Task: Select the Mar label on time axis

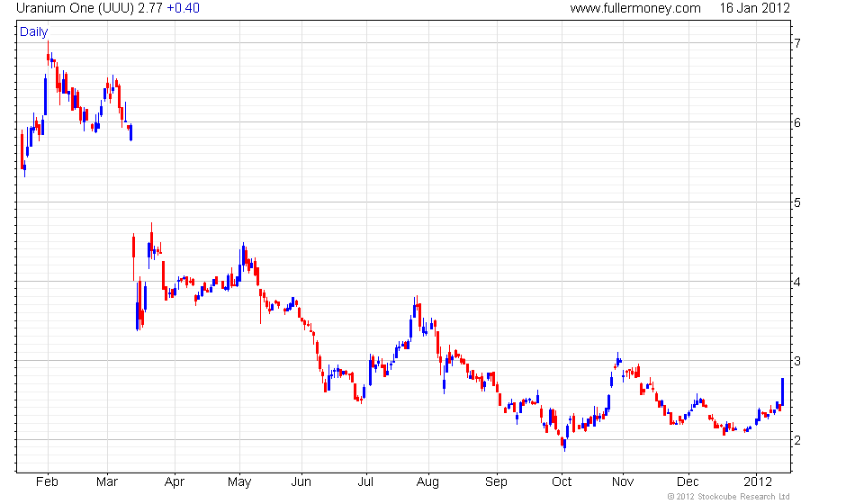Action: (107, 482)
